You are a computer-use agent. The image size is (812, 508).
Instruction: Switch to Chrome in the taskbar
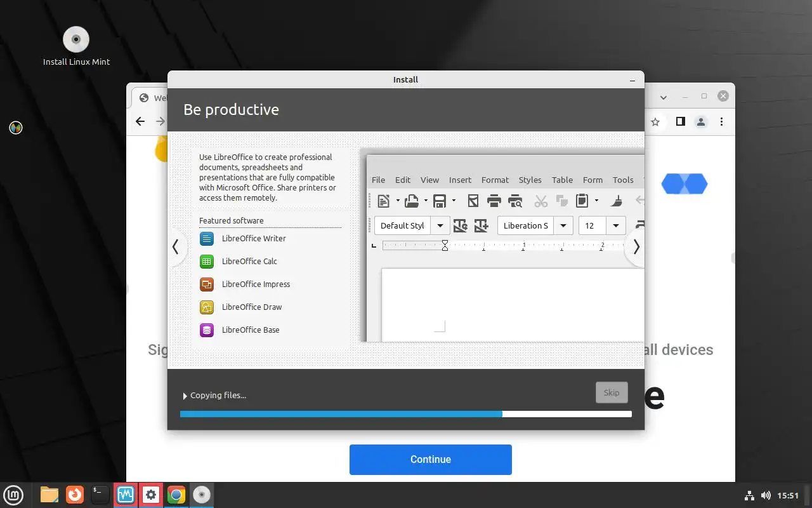(176, 495)
